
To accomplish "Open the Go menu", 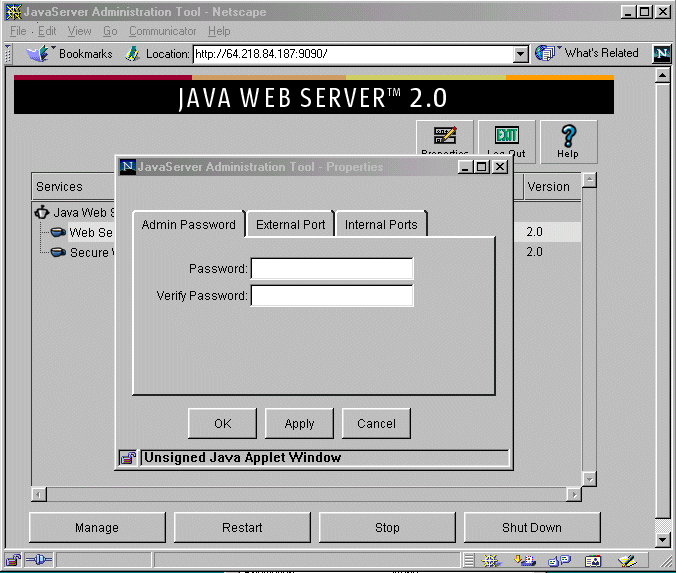I will 110,31.
